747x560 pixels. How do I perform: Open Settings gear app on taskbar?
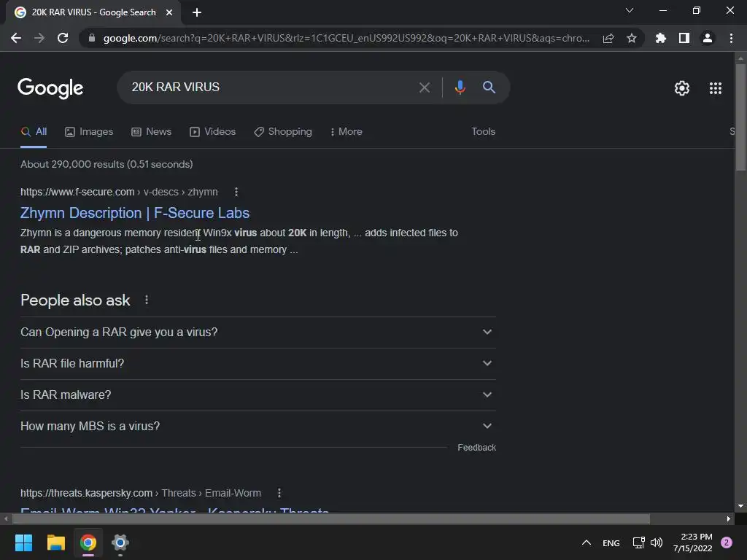120,542
